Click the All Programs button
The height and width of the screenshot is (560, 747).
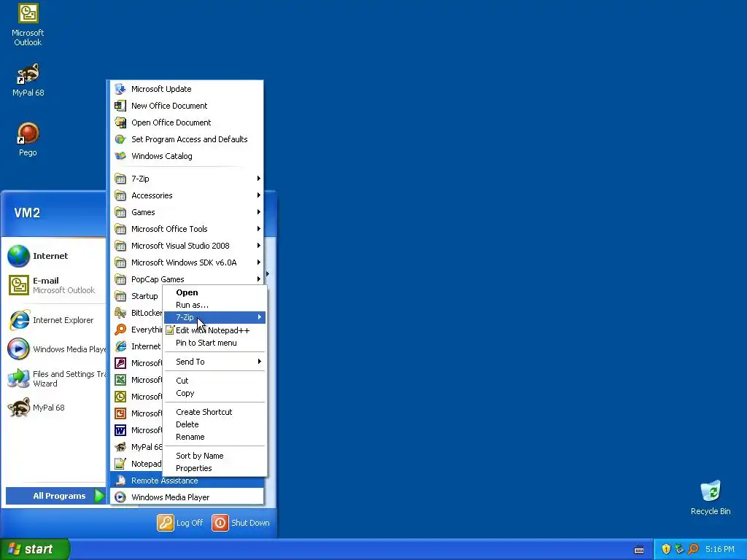(x=55, y=496)
